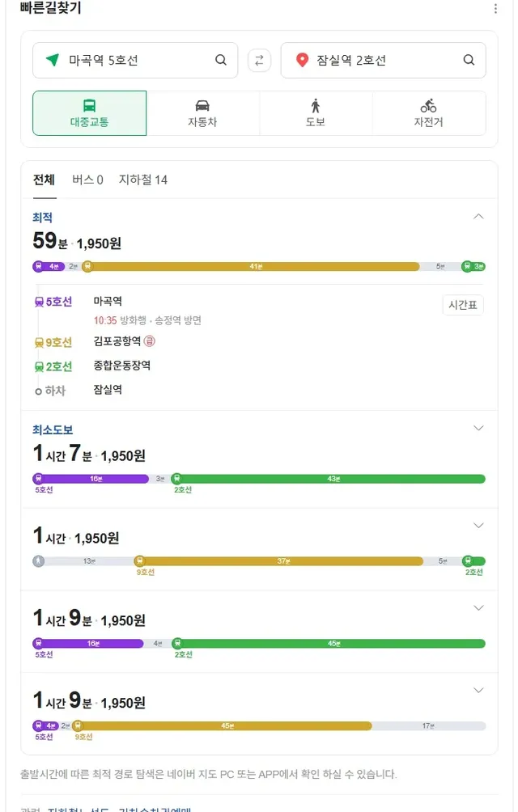
Task: Click the yellow Line 9 41분 route segment
Action: pyautogui.click(x=256, y=266)
